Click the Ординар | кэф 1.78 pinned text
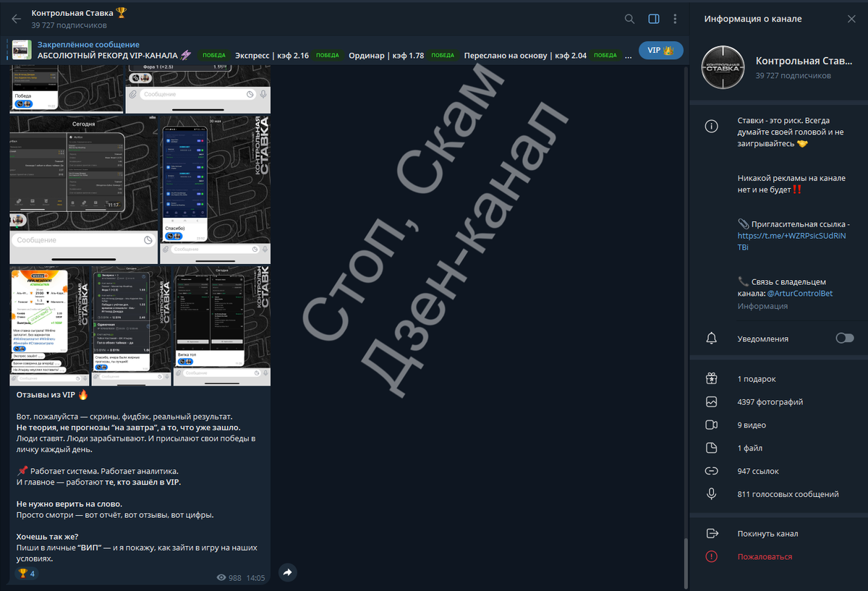 tap(386, 56)
